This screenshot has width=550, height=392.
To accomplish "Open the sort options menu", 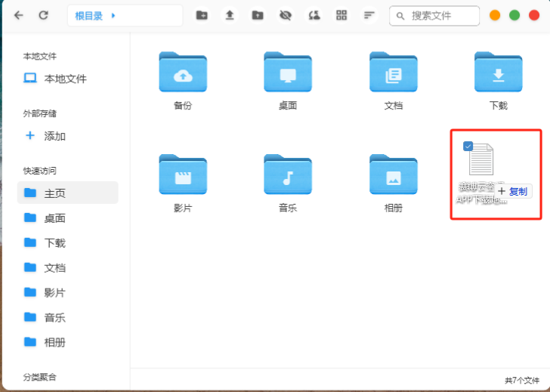I will tap(369, 15).
